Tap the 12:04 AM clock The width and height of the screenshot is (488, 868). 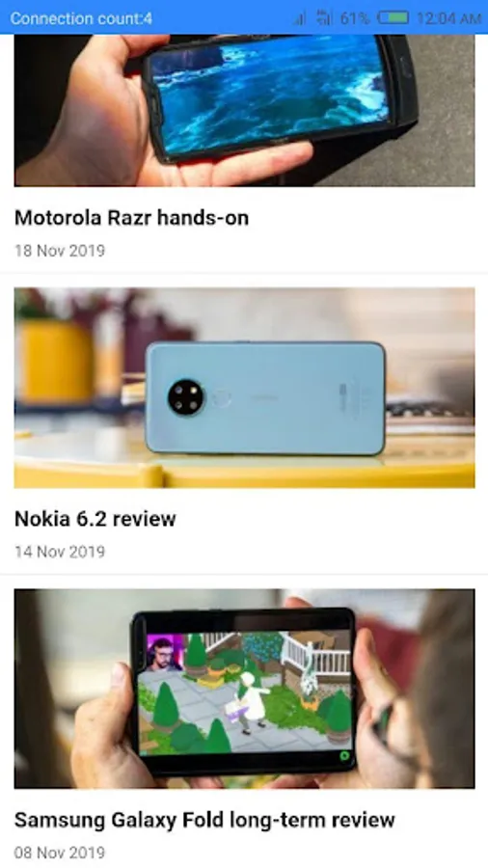click(448, 18)
